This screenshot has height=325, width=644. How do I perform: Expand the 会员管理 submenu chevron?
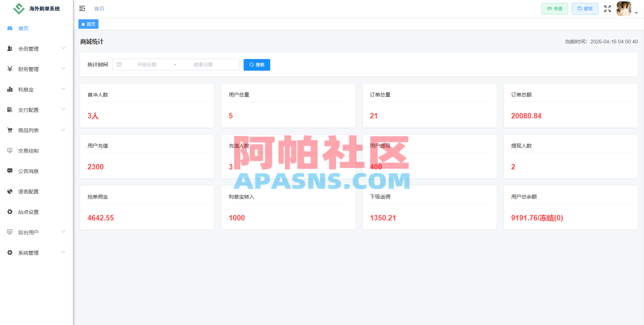(63, 48)
